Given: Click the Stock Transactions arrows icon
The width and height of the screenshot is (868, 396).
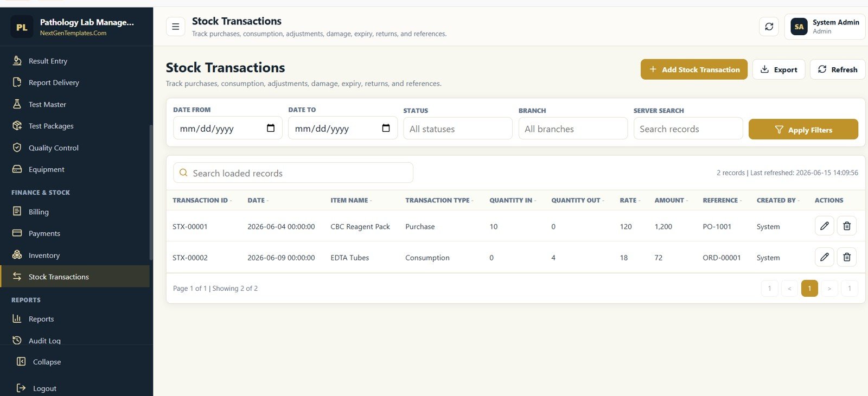Looking at the screenshot, I should [x=17, y=276].
